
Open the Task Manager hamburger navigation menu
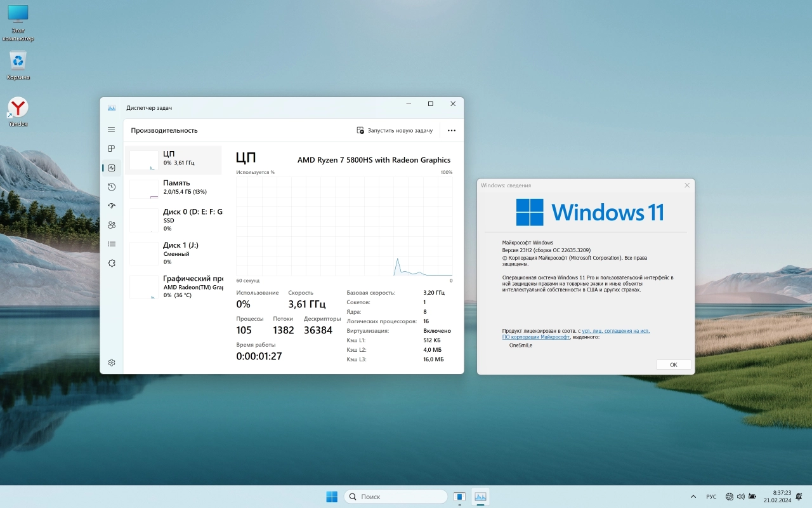pyautogui.click(x=112, y=130)
